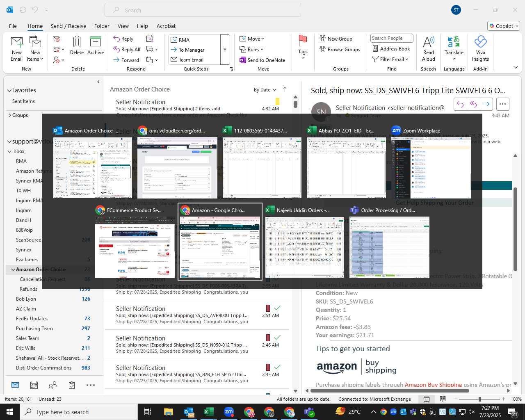The height and width of the screenshot is (420, 525).
Task: Open the View ribbon tab
Action: tap(123, 26)
